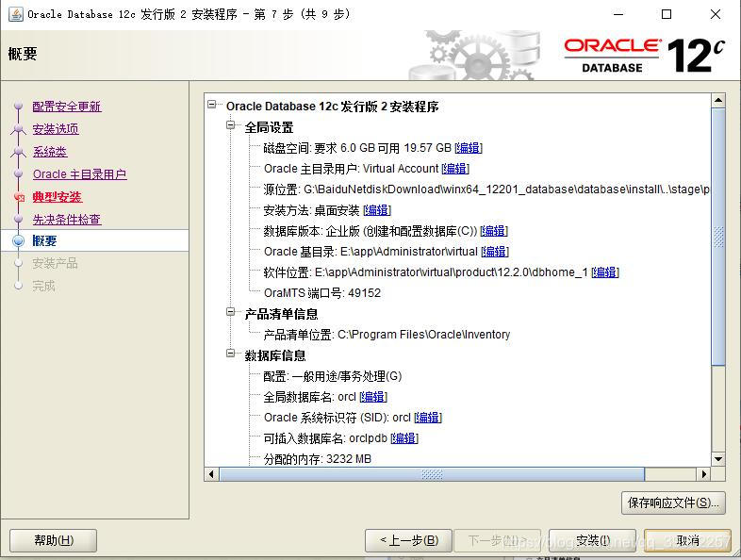The width and height of the screenshot is (741, 560).
Task: Edit the Oracle 基目录 path
Action: click(495, 252)
